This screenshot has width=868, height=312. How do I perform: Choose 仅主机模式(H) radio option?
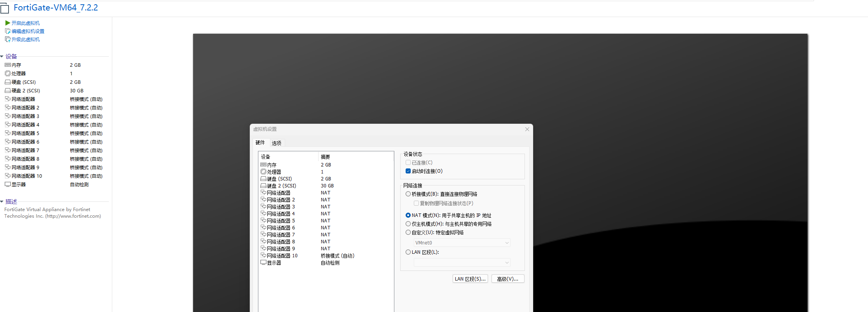[408, 224]
